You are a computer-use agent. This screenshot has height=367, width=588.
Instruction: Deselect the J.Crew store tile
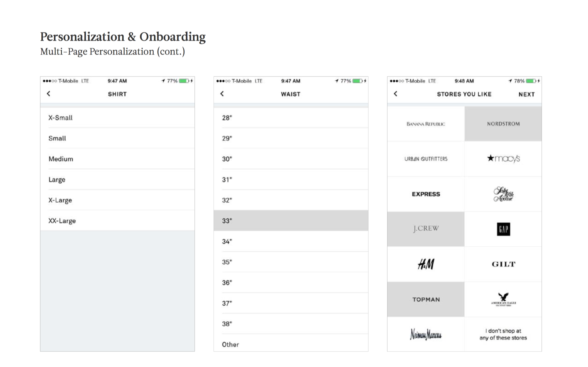(426, 229)
